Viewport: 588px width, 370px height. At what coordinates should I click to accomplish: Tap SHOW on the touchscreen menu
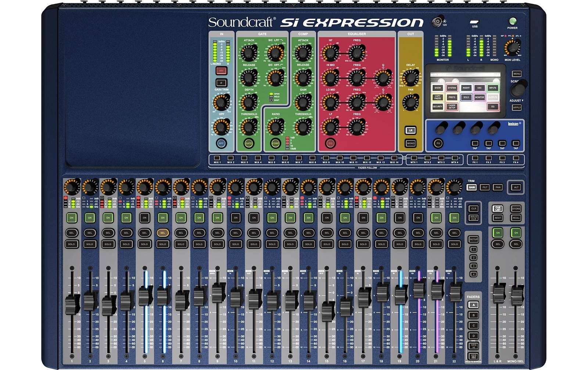pyautogui.click(x=437, y=88)
